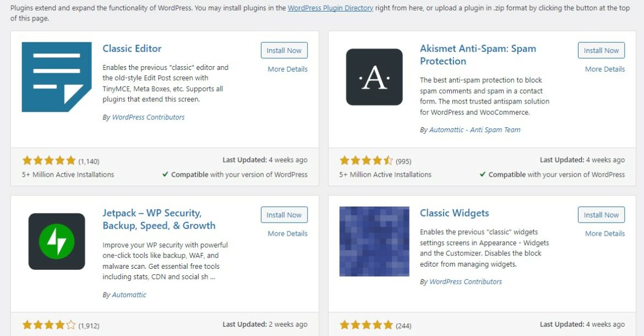Click the star rating for Classic Widgets
This screenshot has width=644, height=336.
366,324
